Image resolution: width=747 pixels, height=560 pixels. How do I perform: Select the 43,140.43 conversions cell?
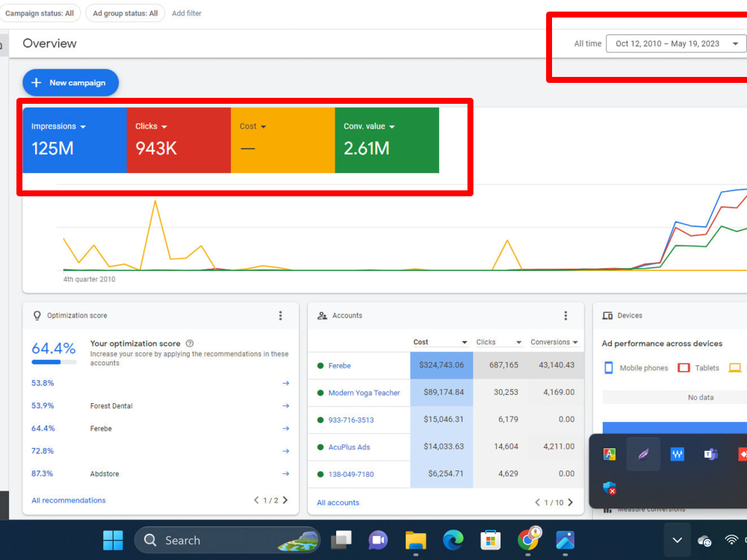(x=556, y=365)
